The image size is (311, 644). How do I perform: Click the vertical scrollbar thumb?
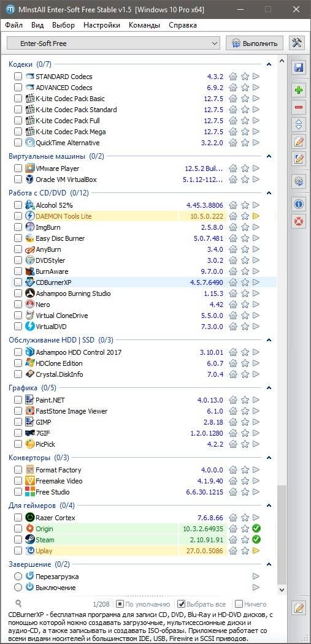click(x=282, y=534)
